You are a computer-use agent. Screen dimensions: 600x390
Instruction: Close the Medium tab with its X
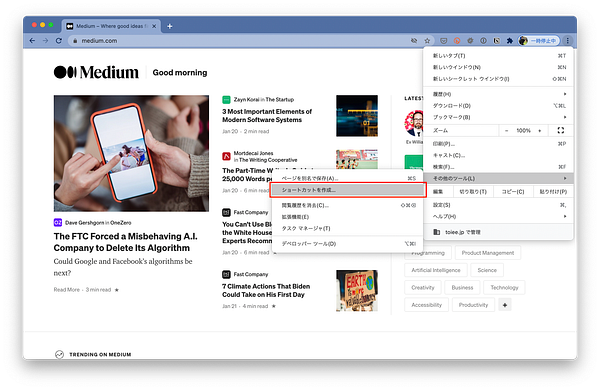(x=154, y=26)
